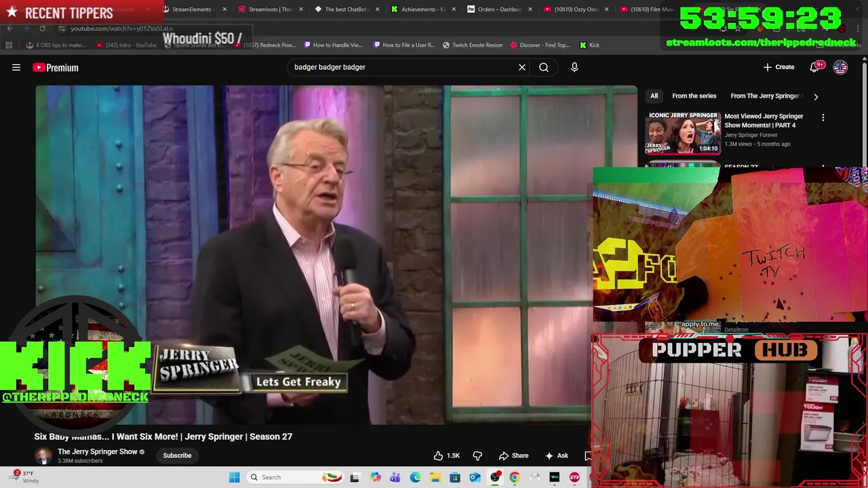Open '(342) Intro - YouTube' bookmark
This screenshot has height=488, width=868.
click(126, 45)
